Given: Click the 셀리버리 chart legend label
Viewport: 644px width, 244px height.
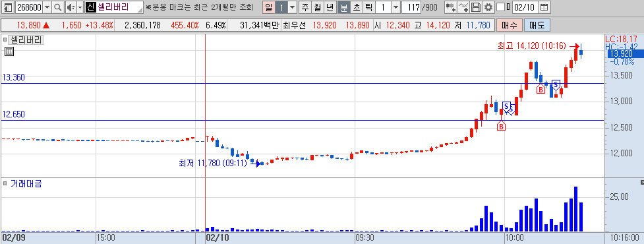Looking at the screenshot, I should [26, 40].
